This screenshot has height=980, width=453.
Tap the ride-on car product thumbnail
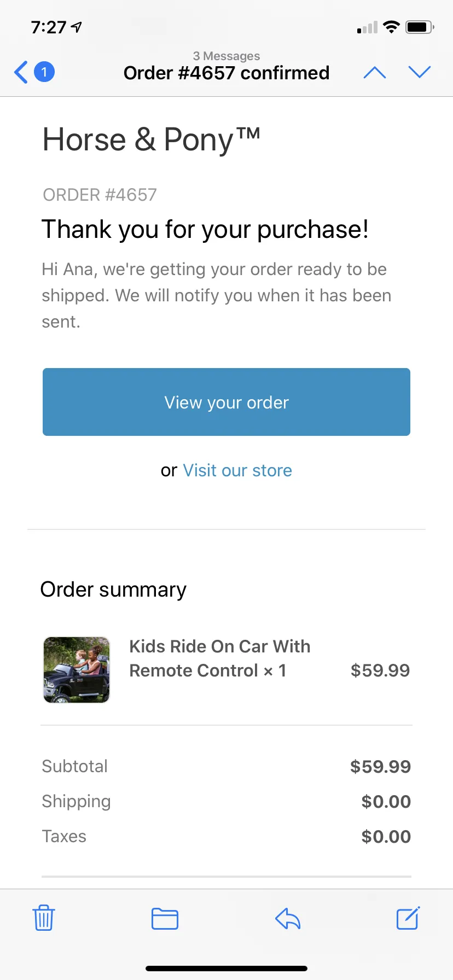(x=77, y=670)
